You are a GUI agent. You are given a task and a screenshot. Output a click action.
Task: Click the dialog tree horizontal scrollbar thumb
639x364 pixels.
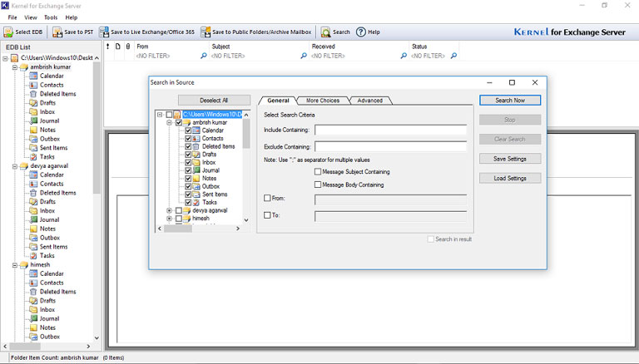click(x=178, y=229)
